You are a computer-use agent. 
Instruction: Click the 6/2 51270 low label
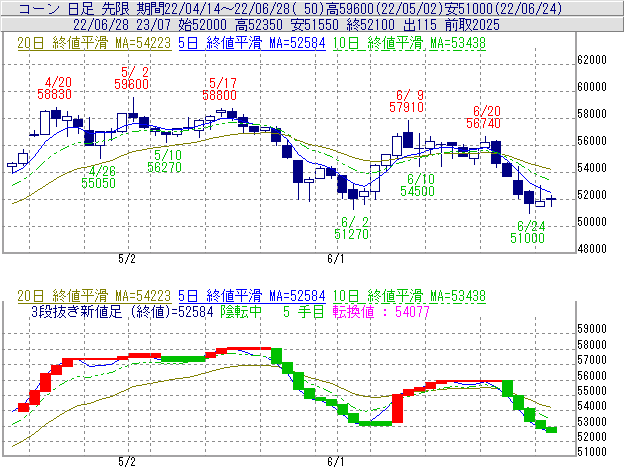(351, 228)
